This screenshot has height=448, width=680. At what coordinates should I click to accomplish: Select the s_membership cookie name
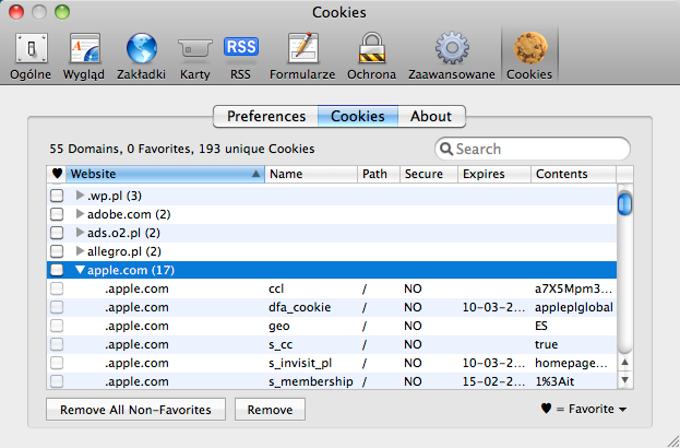pos(311,382)
